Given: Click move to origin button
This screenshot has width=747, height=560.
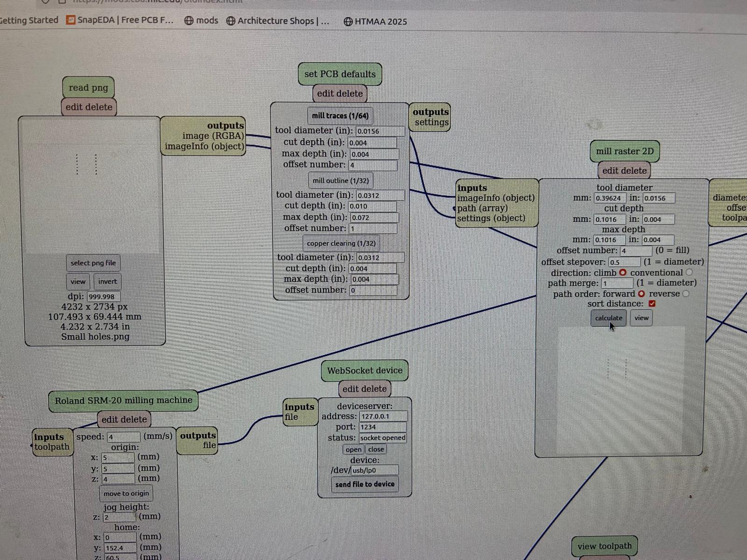Looking at the screenshot, I should (126, 493).
